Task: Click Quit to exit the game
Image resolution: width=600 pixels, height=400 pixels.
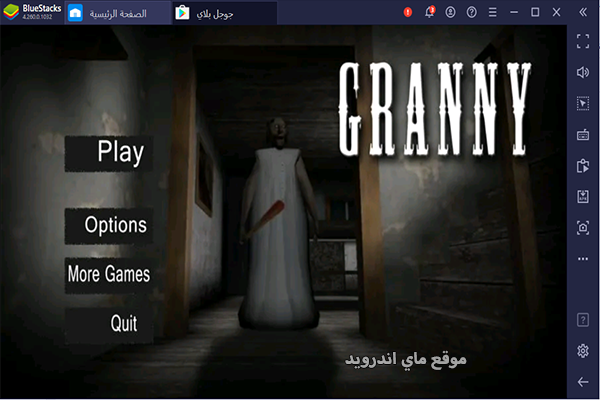Action: coord(109,324)
